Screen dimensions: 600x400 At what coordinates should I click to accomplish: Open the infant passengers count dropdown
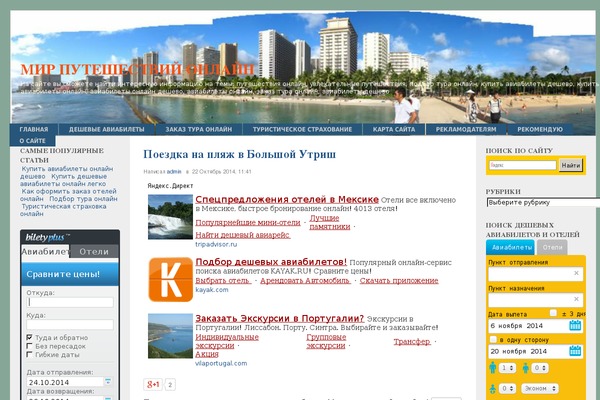pyautogui.click(x=507, y=389)
